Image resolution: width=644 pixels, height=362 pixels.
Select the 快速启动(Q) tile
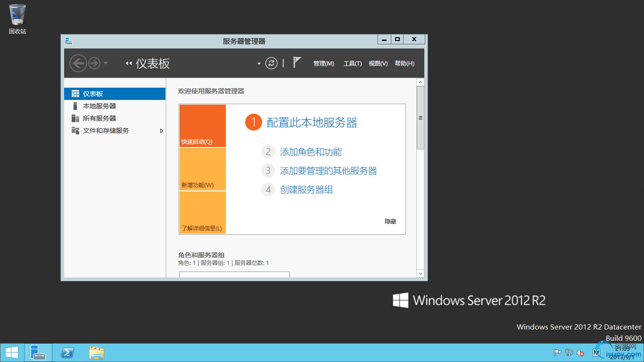coord(203,126)
